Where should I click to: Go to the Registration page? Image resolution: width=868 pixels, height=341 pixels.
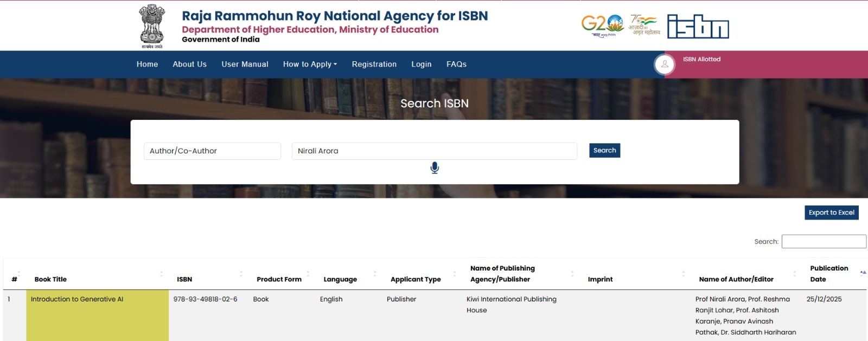(x=374, y=65)
